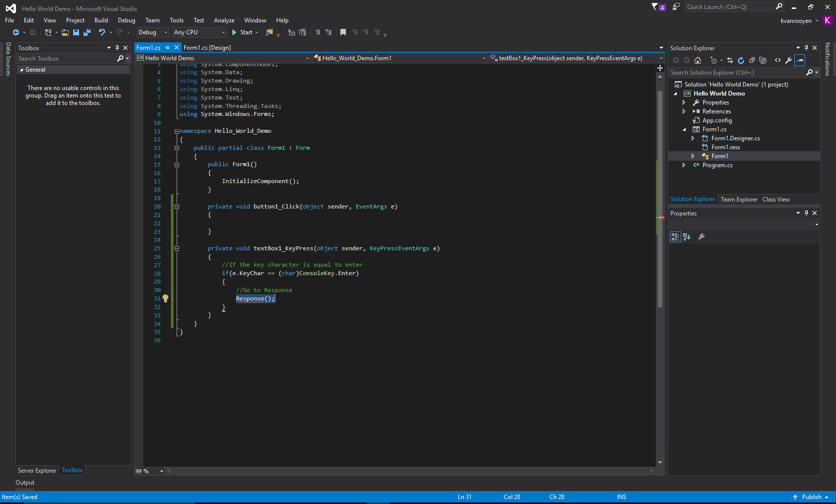
Task: Click the Undo icon in the toolbar
Action: [x=103, y=32]
